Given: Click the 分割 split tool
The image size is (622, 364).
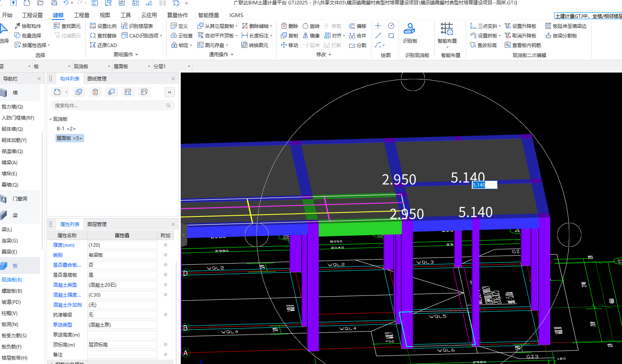Looking at the screenshot, I should (358, 45).
